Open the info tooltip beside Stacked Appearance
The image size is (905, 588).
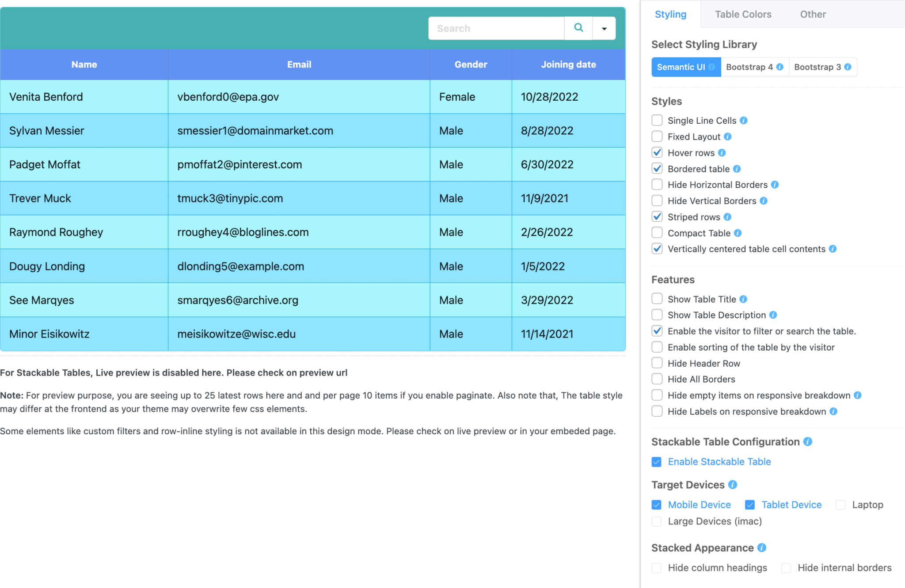[x=762, y=548]
